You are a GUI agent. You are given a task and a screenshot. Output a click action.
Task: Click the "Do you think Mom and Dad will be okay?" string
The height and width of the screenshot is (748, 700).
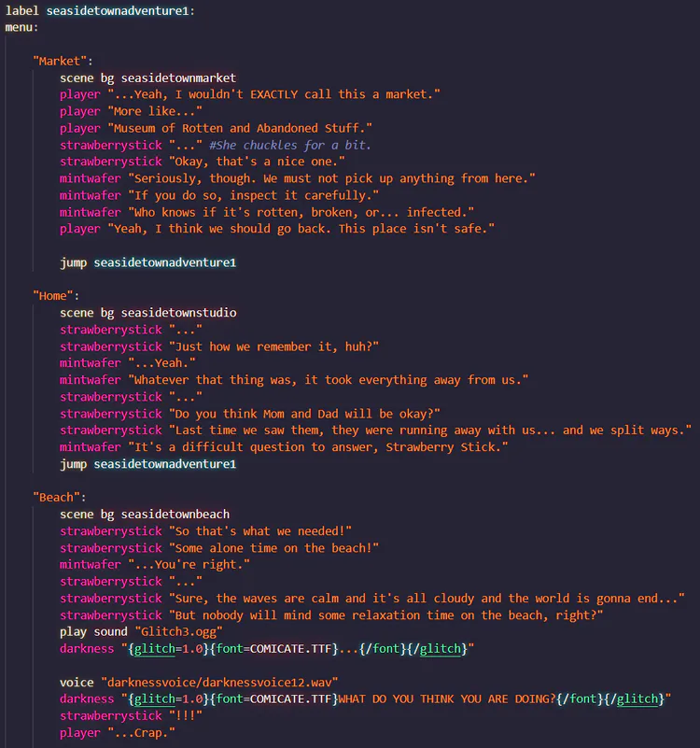[x=304, y=414]
